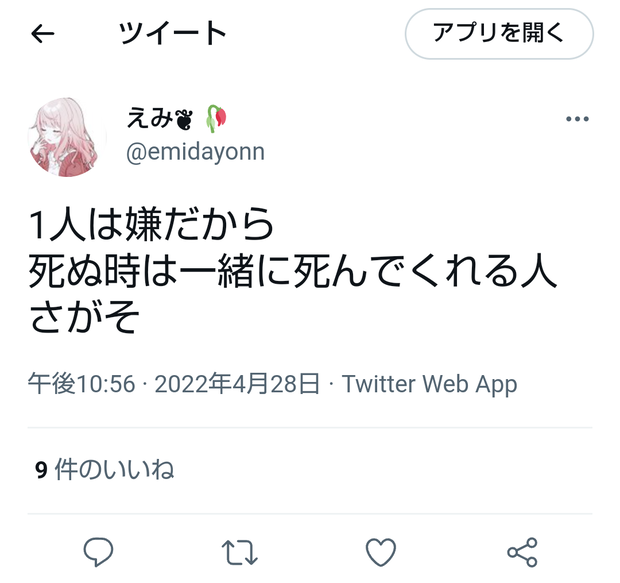Click the 午後10:56 timestamp
Image resolution: width=620 pixels, height=583 pixels.
point(81,384)
